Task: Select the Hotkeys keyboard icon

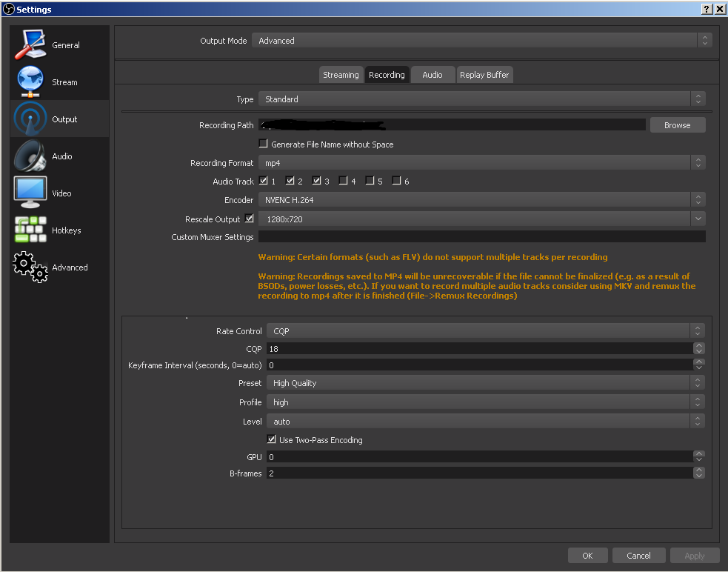Action: point(30,230)
